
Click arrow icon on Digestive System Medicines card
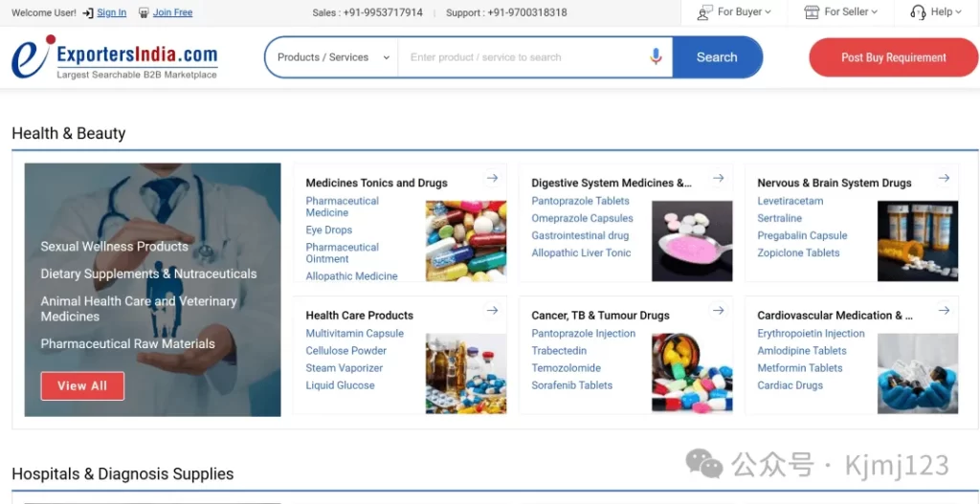tap(718, 179)
